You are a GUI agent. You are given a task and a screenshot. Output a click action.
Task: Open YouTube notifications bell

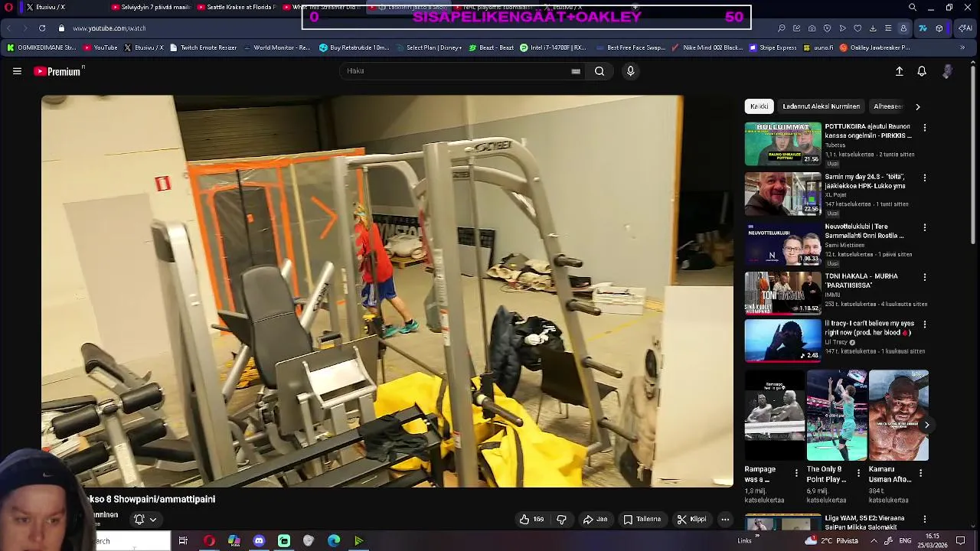pyautogui.click(x=922, y=71)
